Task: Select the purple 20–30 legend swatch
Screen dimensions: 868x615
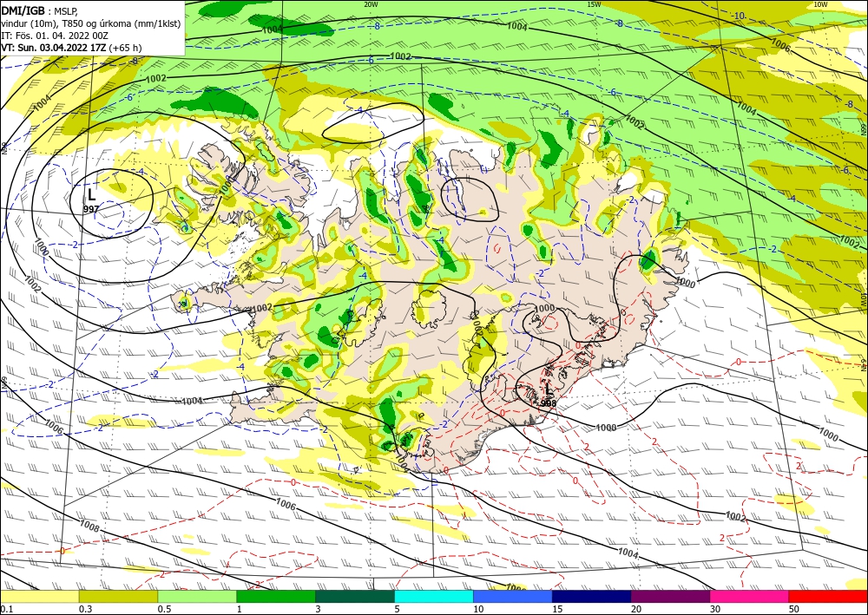Action: pos(670,596)
